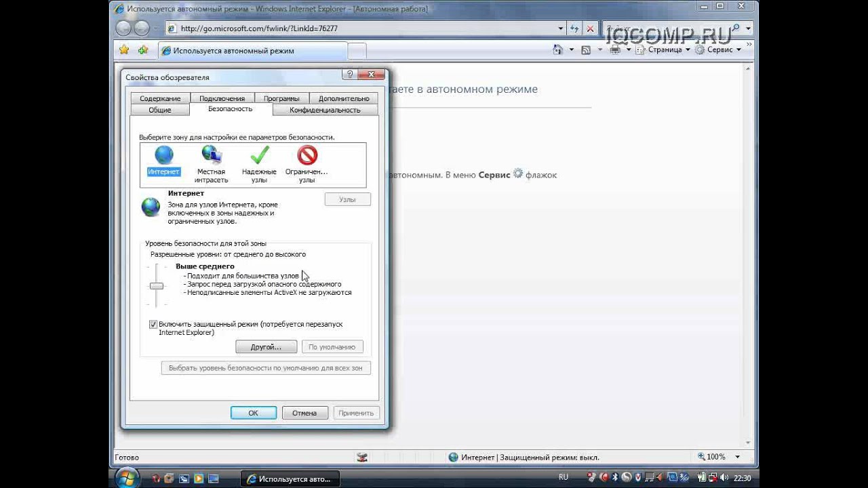Click the red Stop loading icon
Viewport: 868px width, 488px height.
click(x=590, y=28)
